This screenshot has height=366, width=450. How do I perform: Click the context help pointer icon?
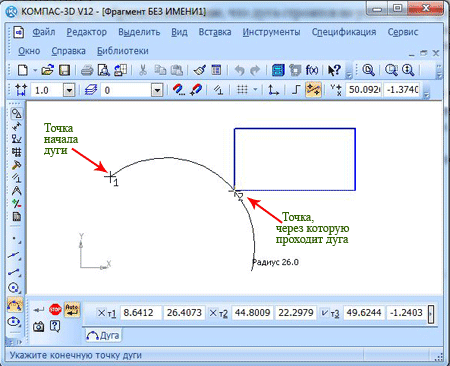coord(334,70)
